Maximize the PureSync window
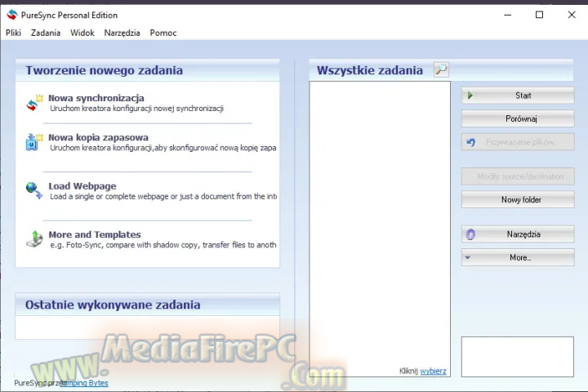 pos(539,15)
